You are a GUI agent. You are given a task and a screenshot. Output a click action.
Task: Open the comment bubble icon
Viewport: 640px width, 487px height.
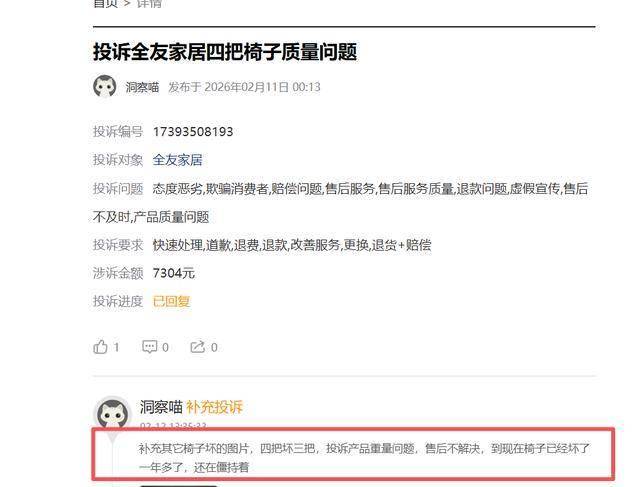[149, 347]
